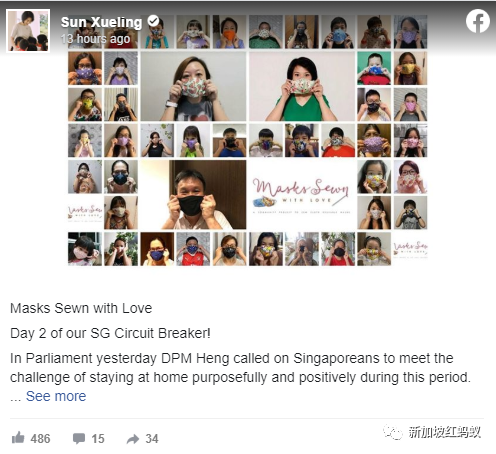Screen dimensions: 496x454
Task: View the 15 comments count
Action: point(98,438)
